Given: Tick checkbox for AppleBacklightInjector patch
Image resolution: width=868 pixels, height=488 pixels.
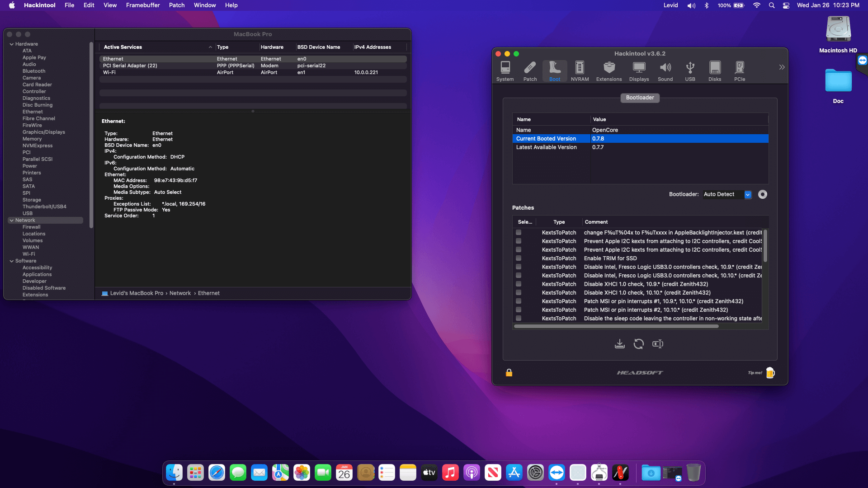Looking at the screenshot, I should click(519, 232).
